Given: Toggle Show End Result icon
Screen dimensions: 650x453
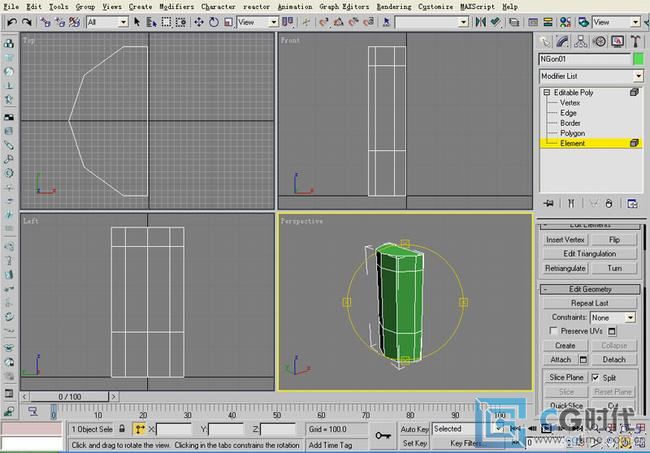Looking at the screenshot, I should tap(571, 203).
